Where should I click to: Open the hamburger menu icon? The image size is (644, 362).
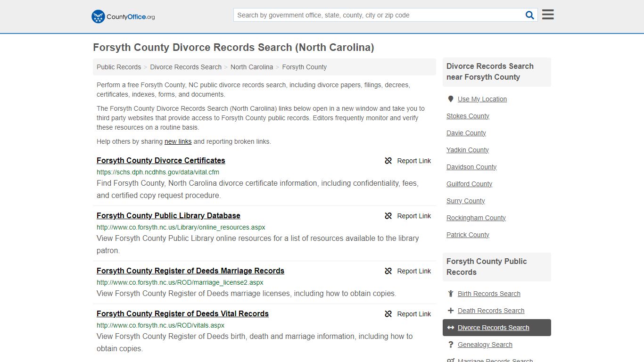click(548, 15)
